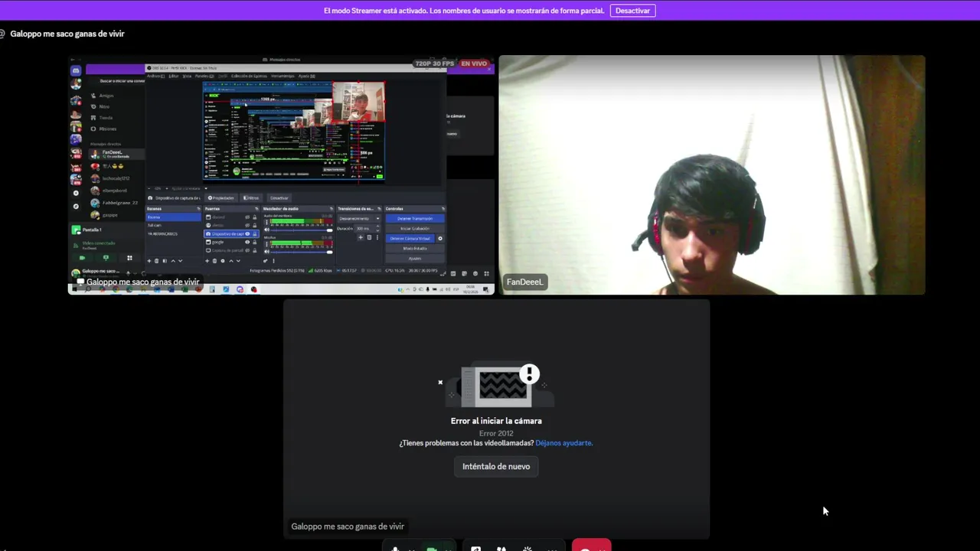Click add server plus icon in streamed Discord
The width and height of the screenshot is (980, 551).
[x=76, y=193]
